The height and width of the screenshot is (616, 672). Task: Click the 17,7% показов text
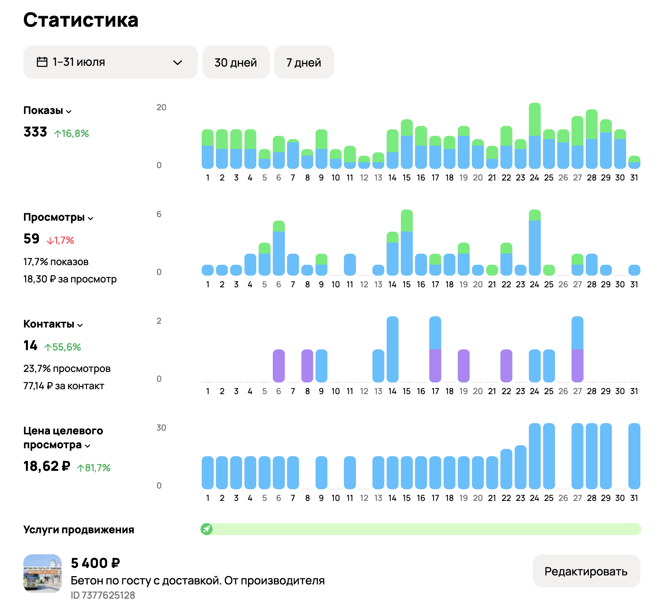[x=56, y=262]
